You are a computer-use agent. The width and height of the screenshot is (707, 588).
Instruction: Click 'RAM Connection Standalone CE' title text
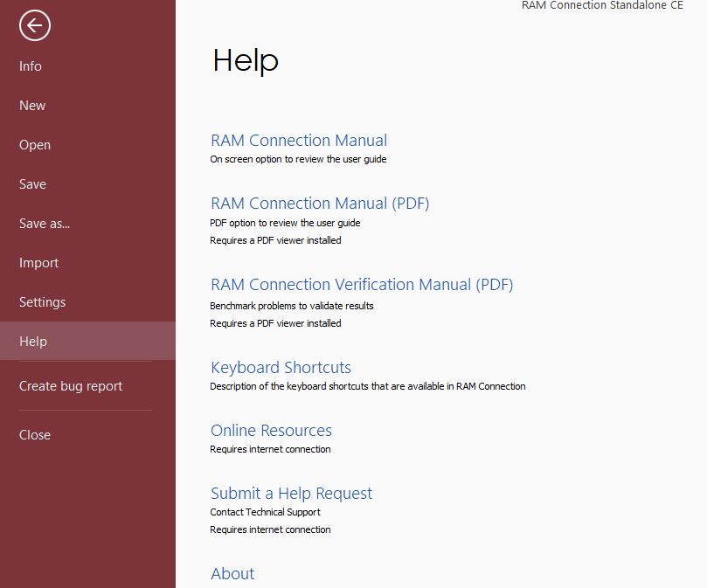tap(602, 5)
